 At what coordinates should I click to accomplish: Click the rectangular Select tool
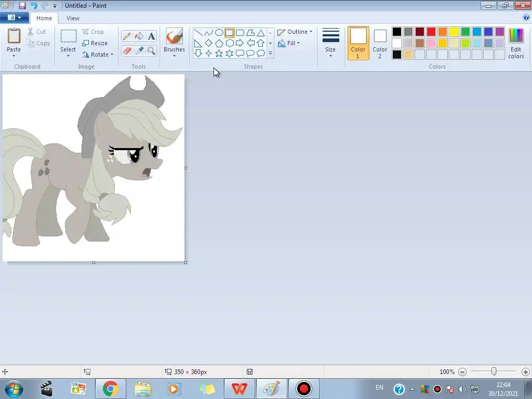pos(68,36)
